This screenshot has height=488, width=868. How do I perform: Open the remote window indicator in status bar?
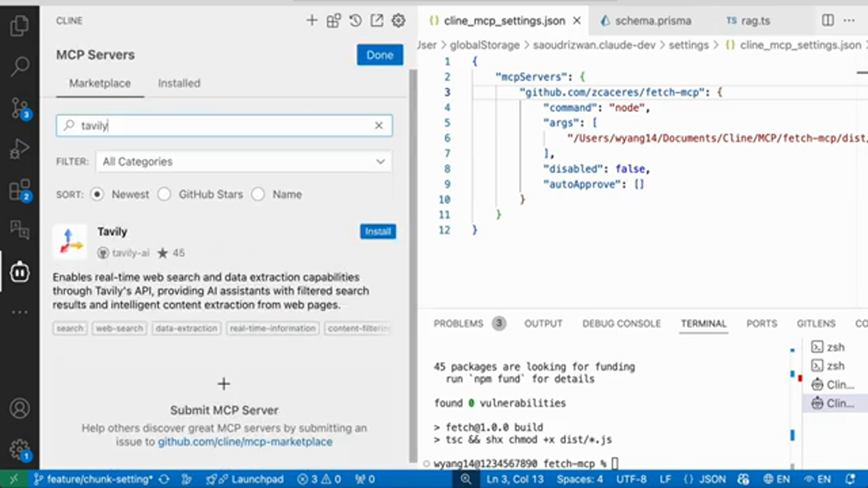click(14, 479)
